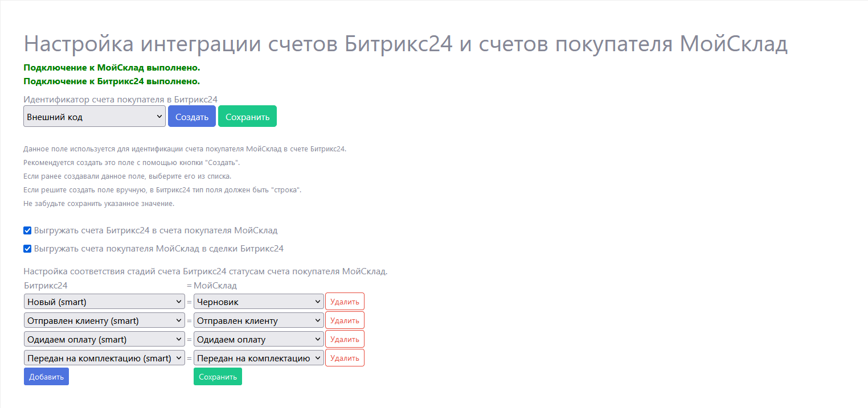Toggle 'Выгружать счета Битрикс24 в счета покупателя МойСклад'

pos(27,230)
